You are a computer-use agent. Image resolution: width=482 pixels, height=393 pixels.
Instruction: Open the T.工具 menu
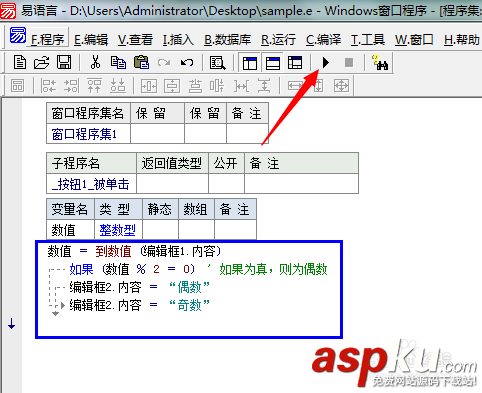(x=368, y=40)
